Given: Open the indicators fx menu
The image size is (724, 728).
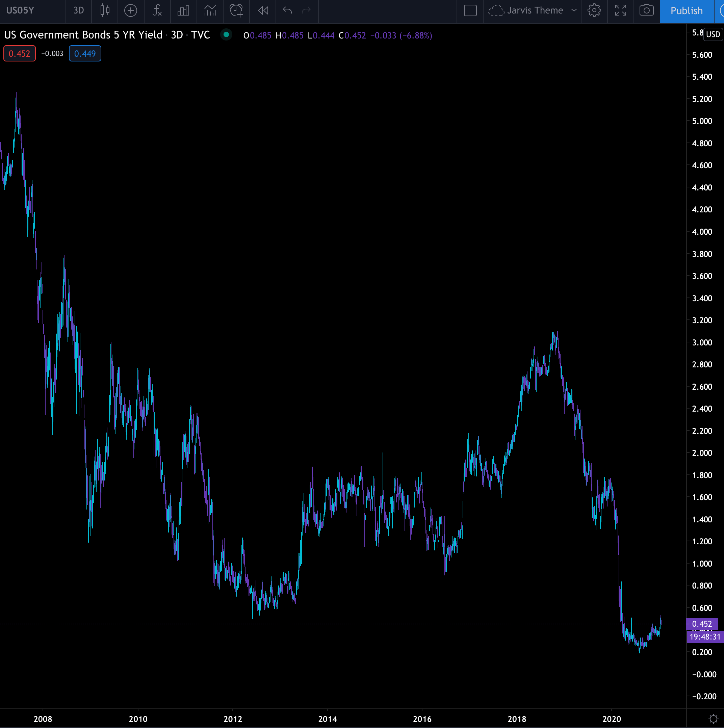Looking at the screenshot, I should coord(157,10).
